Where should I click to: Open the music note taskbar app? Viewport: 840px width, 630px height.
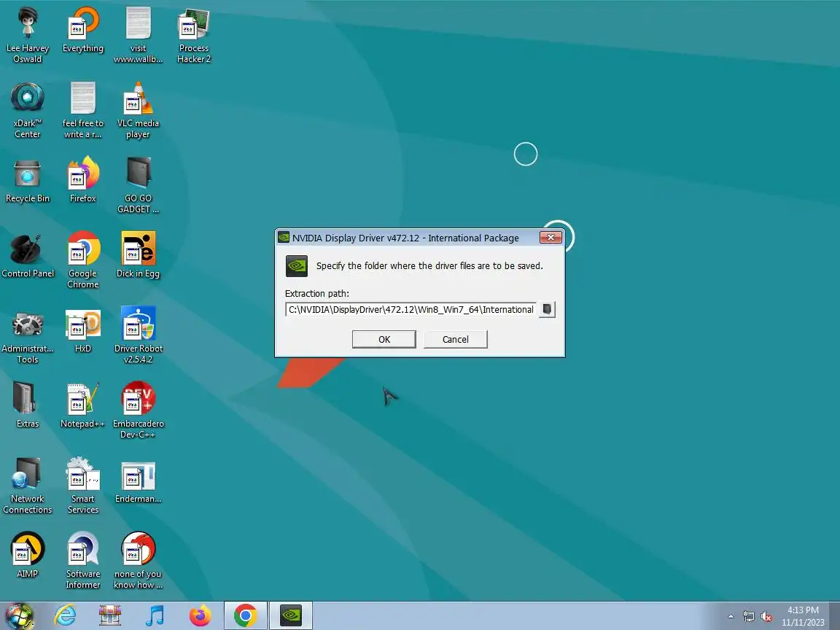[x=155, y=615]
